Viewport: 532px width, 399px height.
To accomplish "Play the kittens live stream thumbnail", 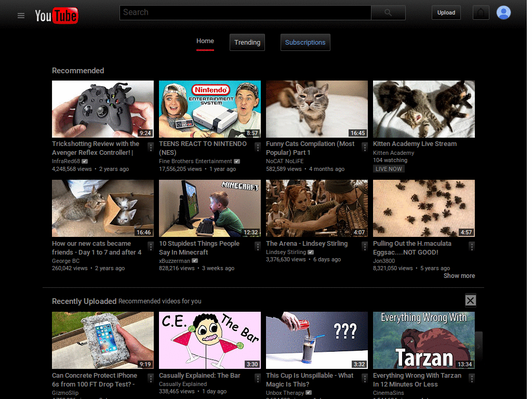I will (x=424, y=109).
